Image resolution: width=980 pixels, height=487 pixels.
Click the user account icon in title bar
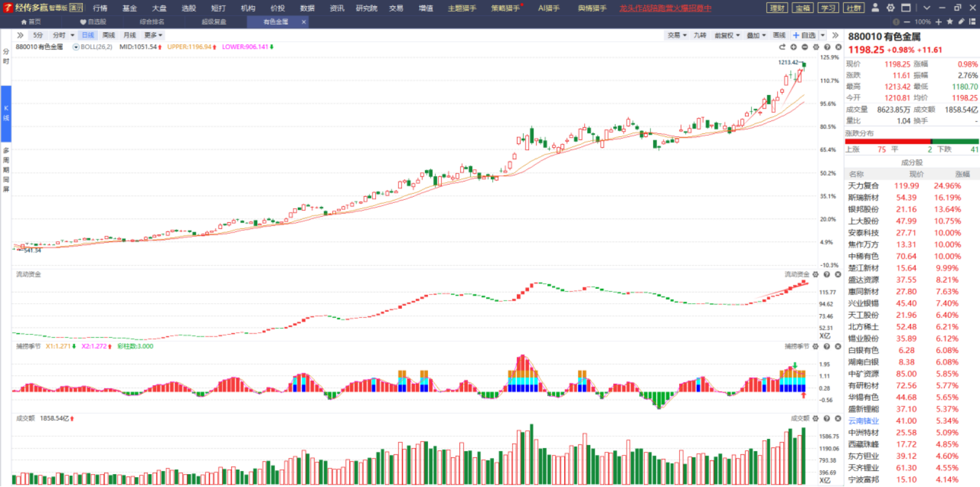click(x=875, y=8)
